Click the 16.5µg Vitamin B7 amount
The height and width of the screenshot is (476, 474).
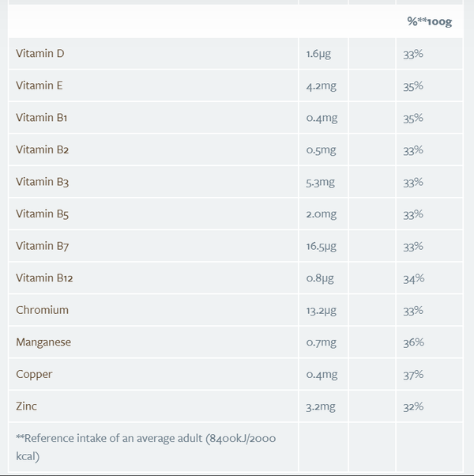click(x=322, y=246)
